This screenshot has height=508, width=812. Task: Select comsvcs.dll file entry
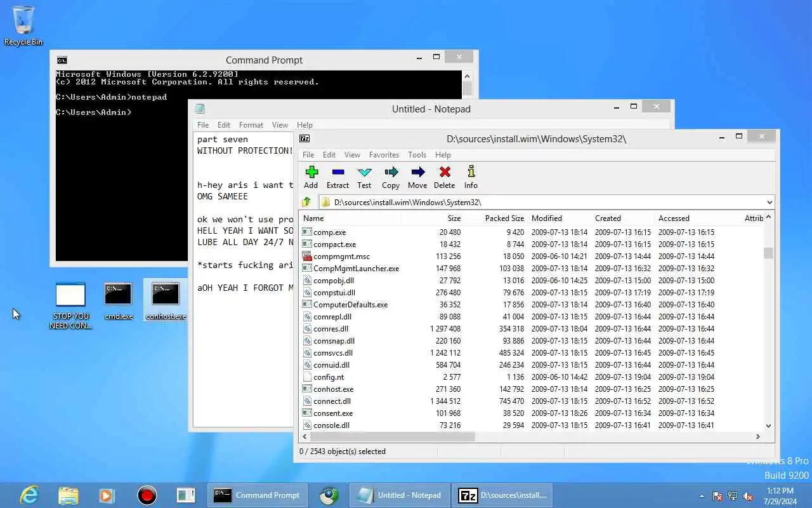coord(333,353)
